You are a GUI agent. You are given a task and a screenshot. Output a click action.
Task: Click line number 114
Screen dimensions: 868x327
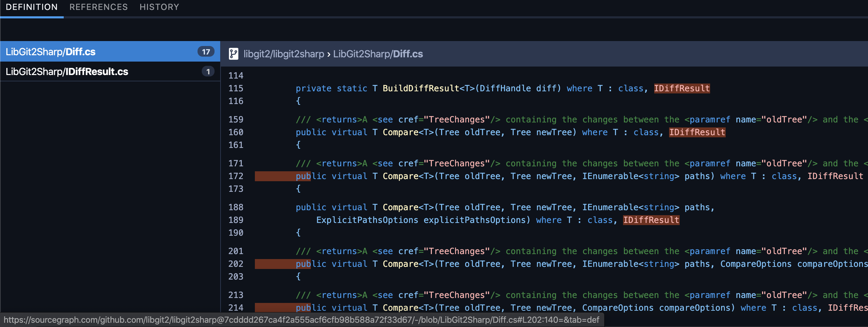[236, 75]
